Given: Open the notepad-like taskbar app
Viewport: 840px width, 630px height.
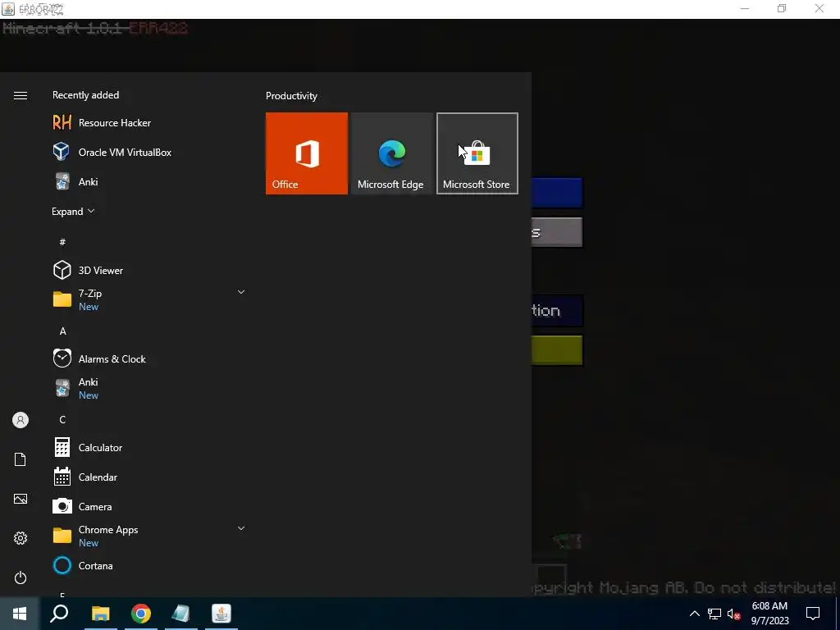Looking at the screenshot, I should 181,614.
